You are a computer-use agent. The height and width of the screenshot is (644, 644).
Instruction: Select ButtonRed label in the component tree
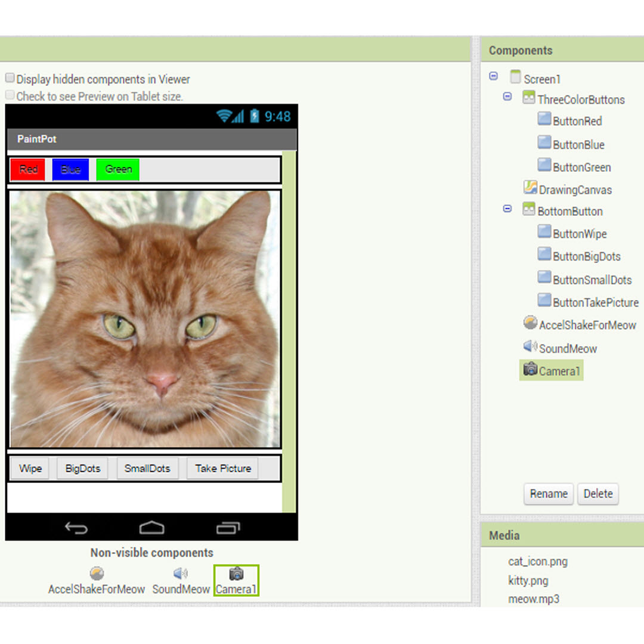click(577, 120)
